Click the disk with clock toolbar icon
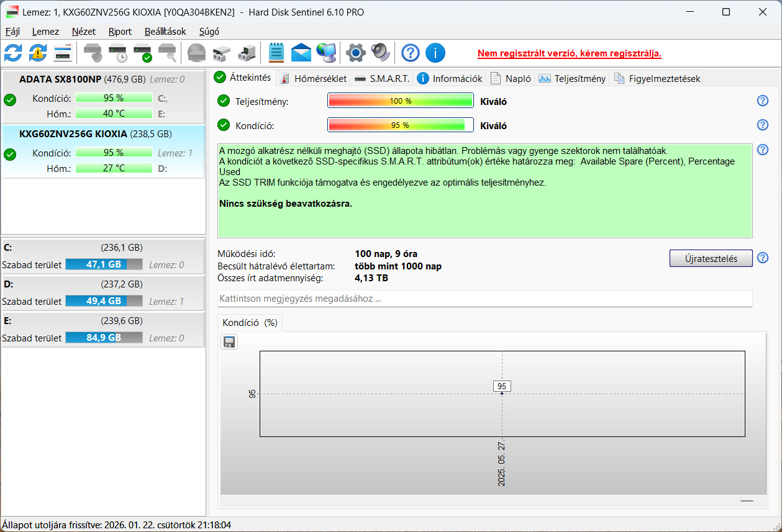This screenshot has width=782, height=532. pos(117,53)
